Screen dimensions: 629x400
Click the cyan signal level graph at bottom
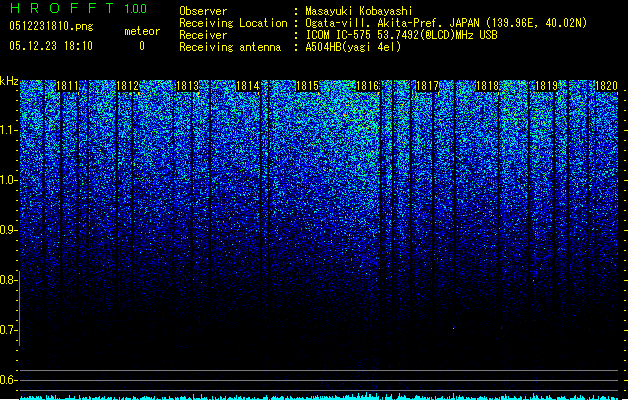click(x=319, y=396)
